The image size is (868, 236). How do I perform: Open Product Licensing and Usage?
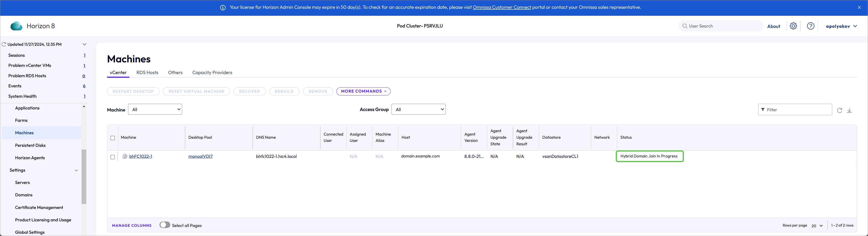point(43,220)
